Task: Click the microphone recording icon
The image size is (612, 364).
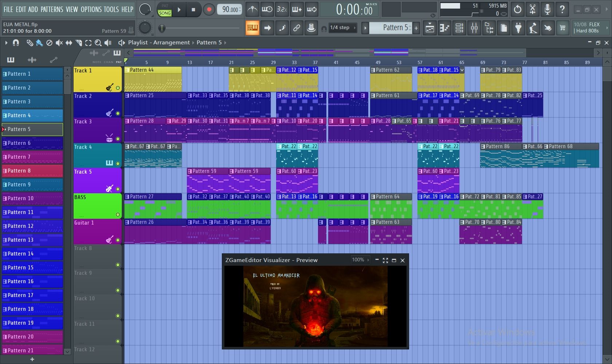Action: (x=547, y=9)
